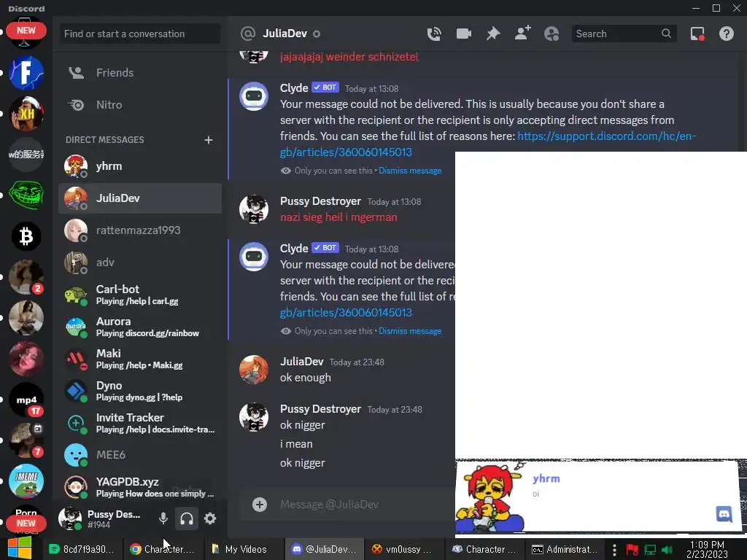Toggle deafen headphones in user panel

[x=187, y=518]
